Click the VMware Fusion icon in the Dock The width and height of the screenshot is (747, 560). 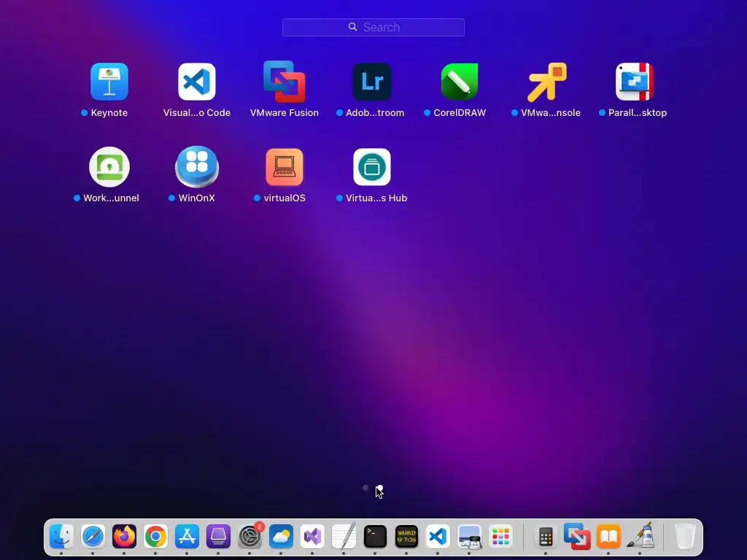pos(578,536)
